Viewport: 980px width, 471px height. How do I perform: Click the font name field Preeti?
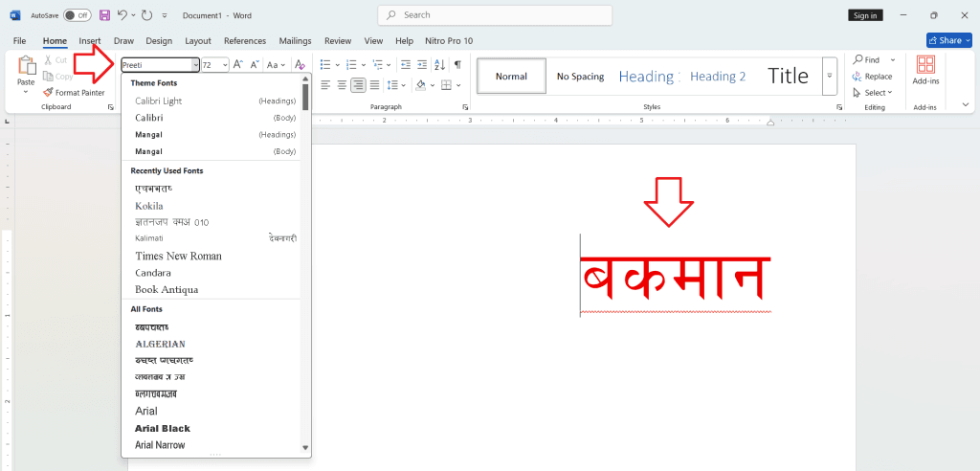156,64
